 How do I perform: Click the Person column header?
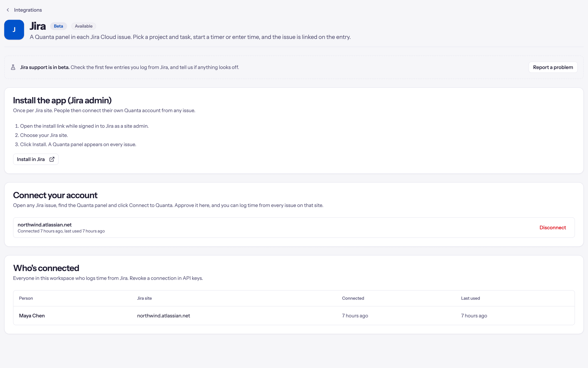26,298
